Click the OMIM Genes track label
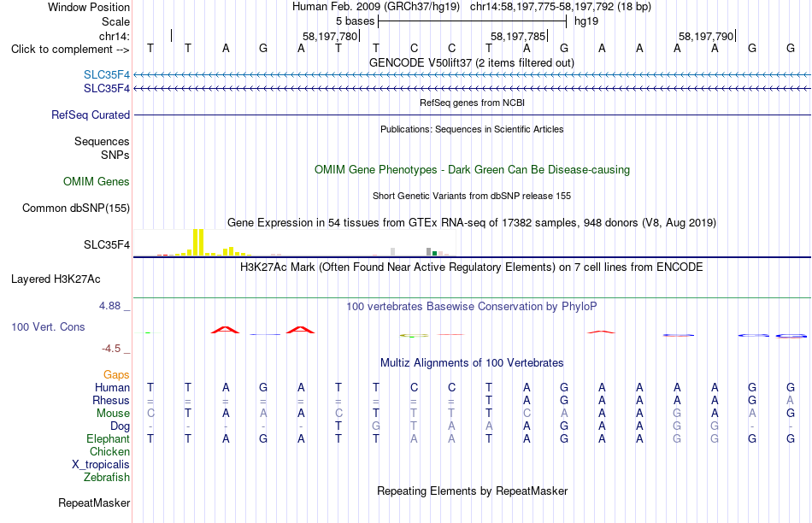 97,182
